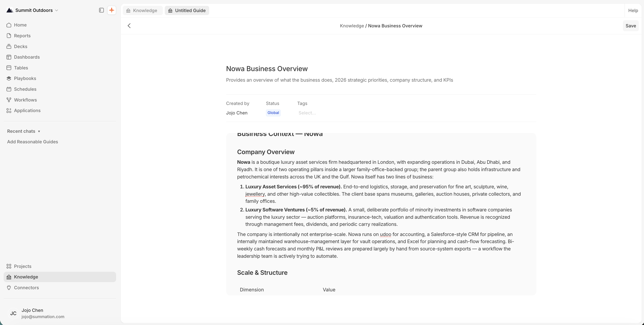Viewport: 644px width, 325px height.
Task: Click Luxury Asset Services bold text
Action: [x=294, y=187]
